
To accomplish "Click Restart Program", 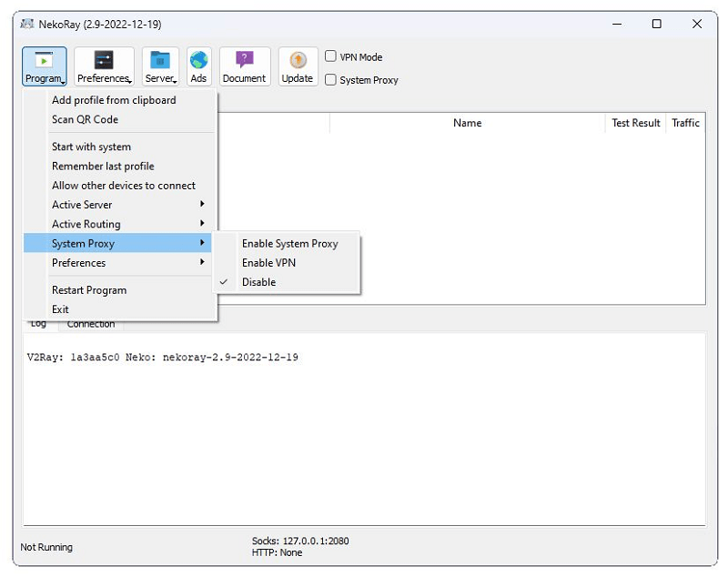I will [x=89, y=289].
